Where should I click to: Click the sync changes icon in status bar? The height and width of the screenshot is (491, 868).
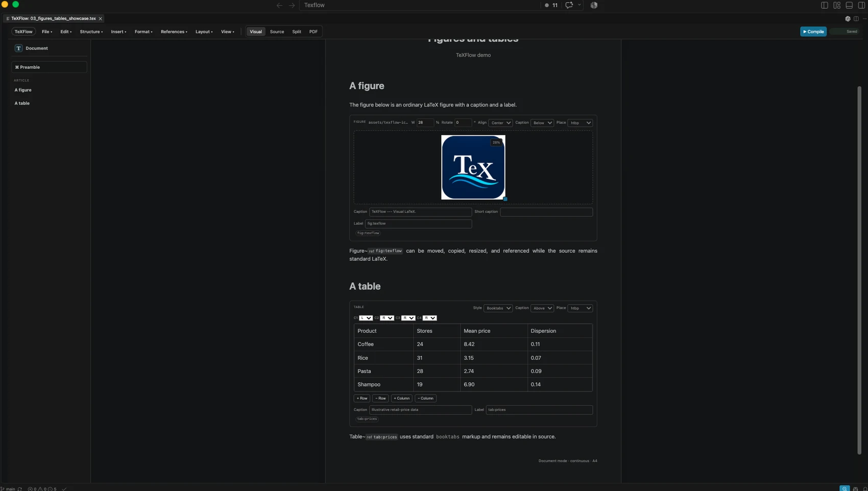pyautogui.click(x=20, y=488)
